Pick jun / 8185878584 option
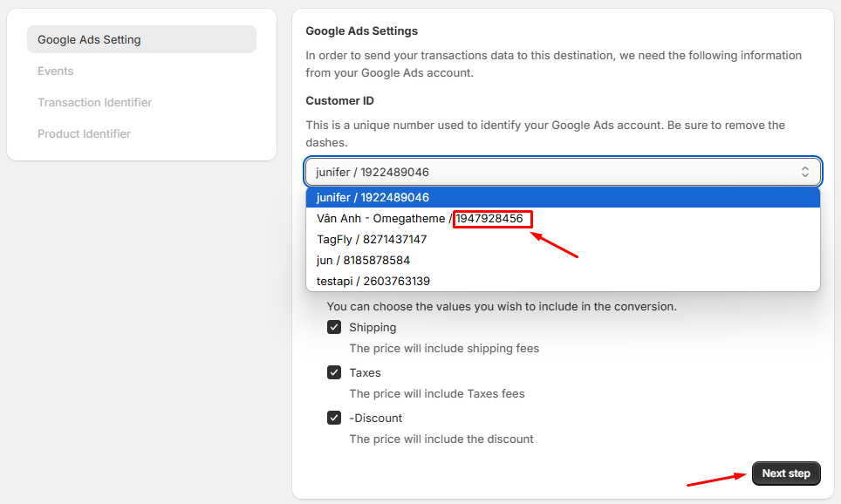The height and width of the screenshot is (504, 841). (x=563, y=260)
